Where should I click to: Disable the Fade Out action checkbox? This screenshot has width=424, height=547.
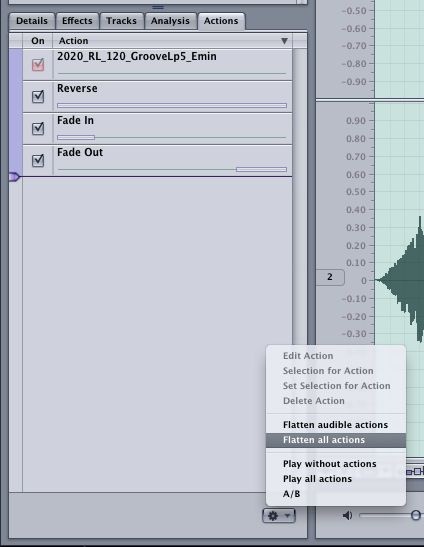tap(38, 160)
